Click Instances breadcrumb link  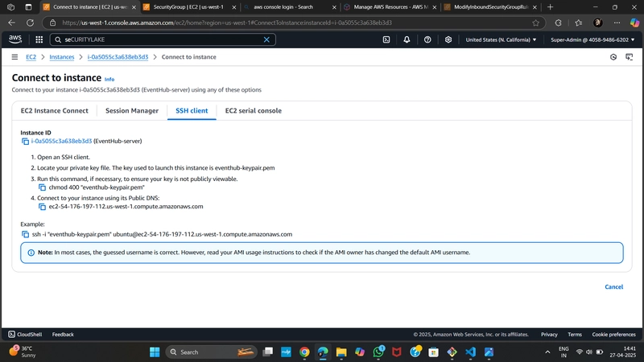point(62,57)
